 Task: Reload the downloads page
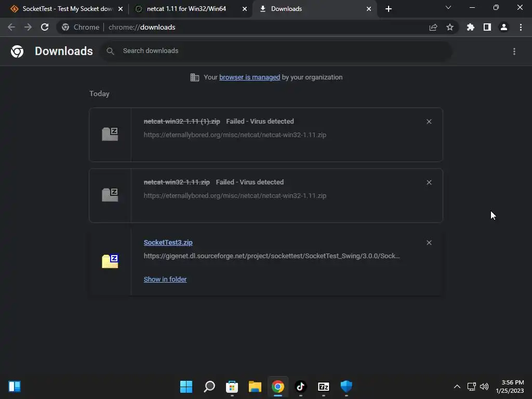coord(45,27)
